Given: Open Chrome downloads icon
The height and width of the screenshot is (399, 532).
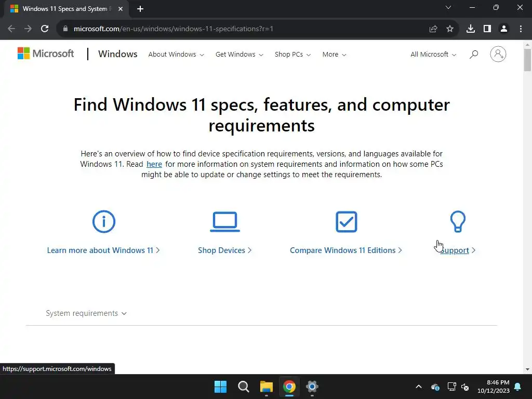Looking at the screenshot, I should [471, 29].
